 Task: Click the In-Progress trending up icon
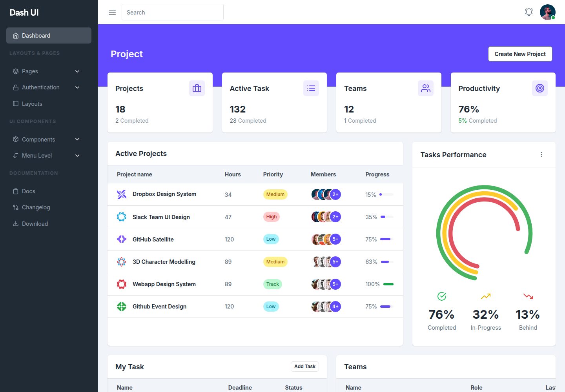[486, 296]
